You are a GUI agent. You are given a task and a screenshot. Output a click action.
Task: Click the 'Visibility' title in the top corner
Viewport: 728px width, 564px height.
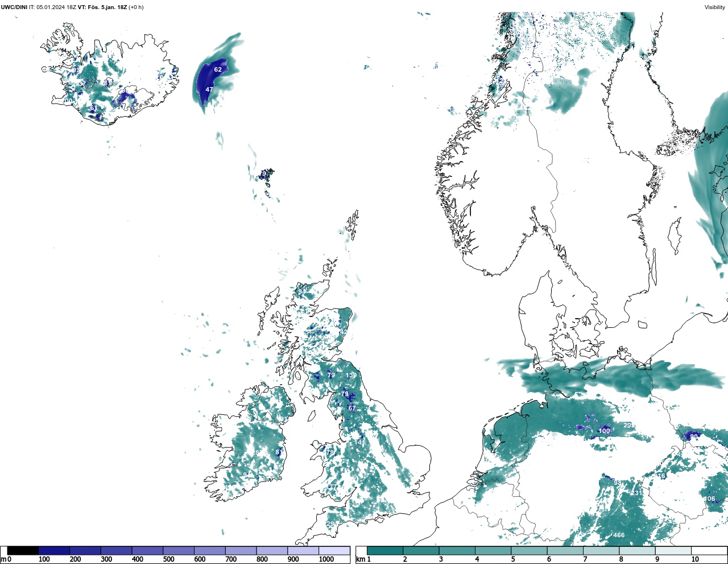pos(715,7)
